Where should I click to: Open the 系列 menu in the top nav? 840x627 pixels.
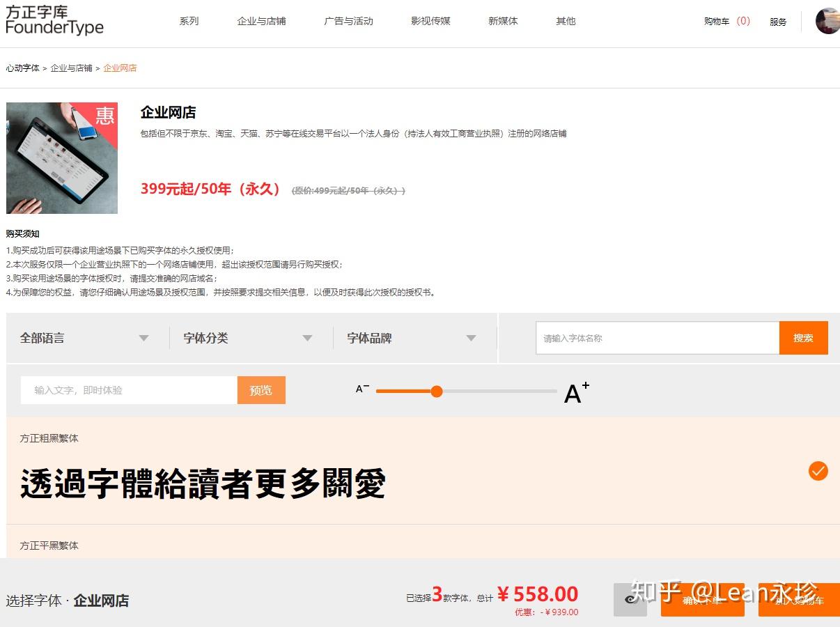point(189,21)
